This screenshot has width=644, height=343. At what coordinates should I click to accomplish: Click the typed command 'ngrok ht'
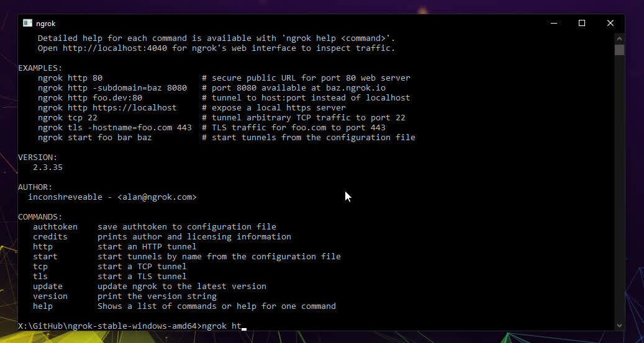tap(222, 326)
